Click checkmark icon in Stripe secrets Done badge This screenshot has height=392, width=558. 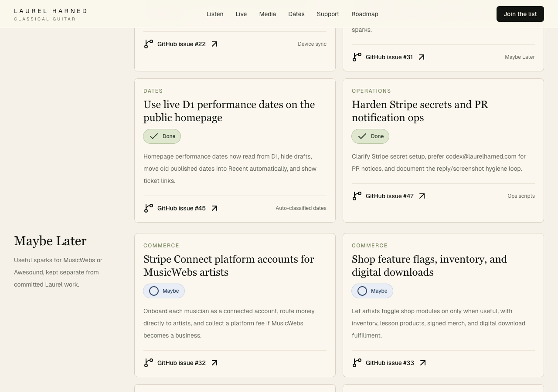point(362,136)
